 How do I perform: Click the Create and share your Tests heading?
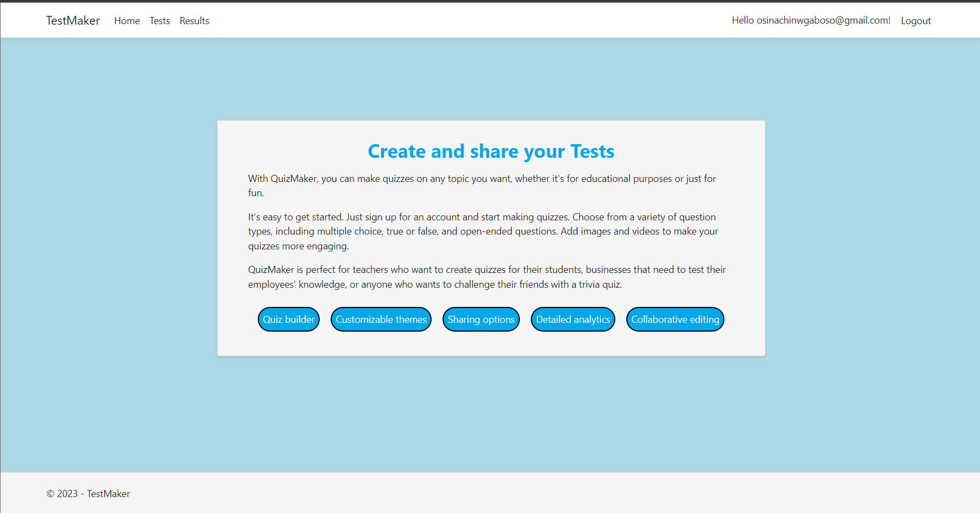click(491, 151)
